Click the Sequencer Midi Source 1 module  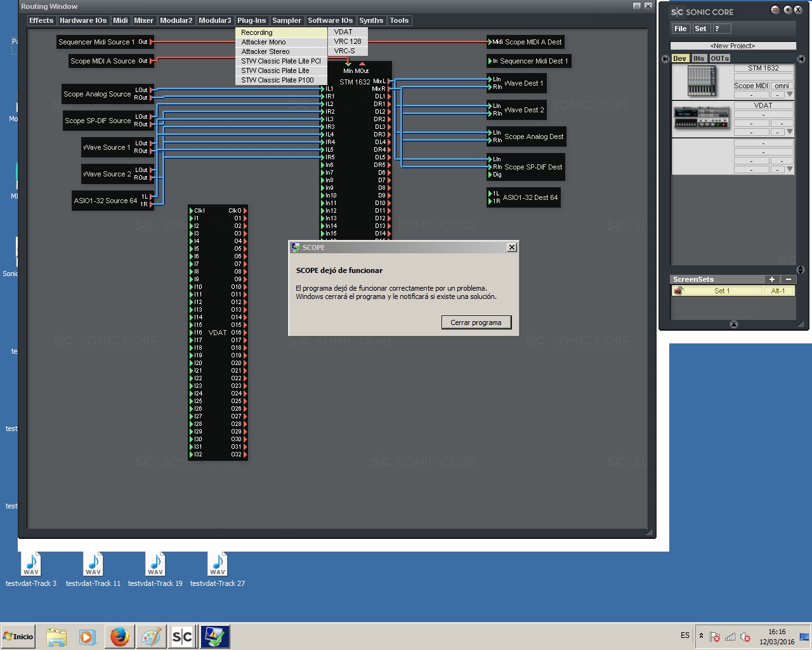pyautogui.click(x=104, y=42)
